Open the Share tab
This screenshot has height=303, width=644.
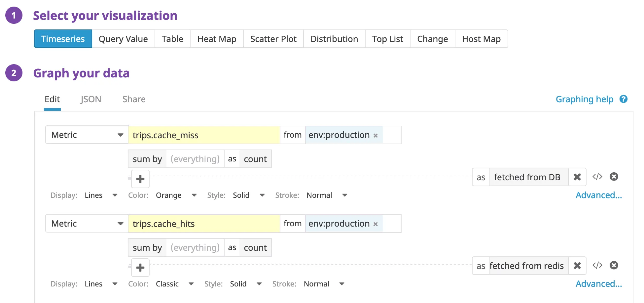[134, 99]
